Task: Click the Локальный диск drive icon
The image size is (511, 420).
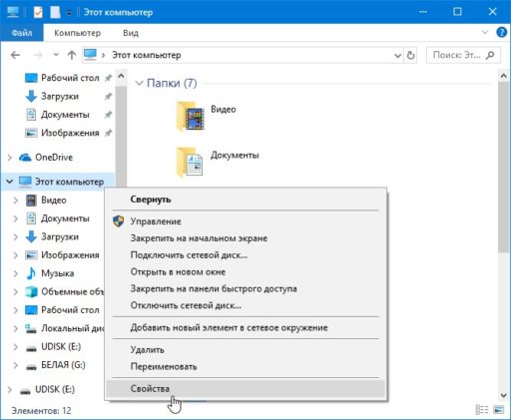Action: pyautogui.click(x=31, y=328)
